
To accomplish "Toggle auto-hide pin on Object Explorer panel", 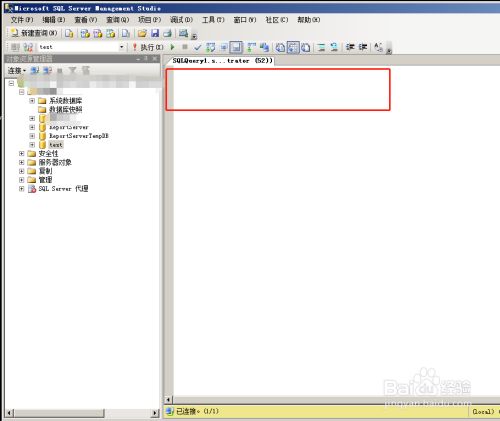I will point(146,58).
